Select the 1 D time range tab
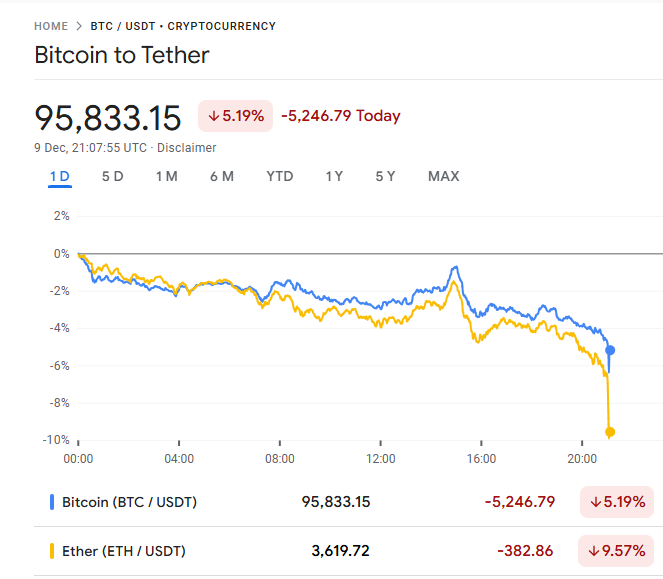This screenshot has width=663, height=579. click(60, 176)
